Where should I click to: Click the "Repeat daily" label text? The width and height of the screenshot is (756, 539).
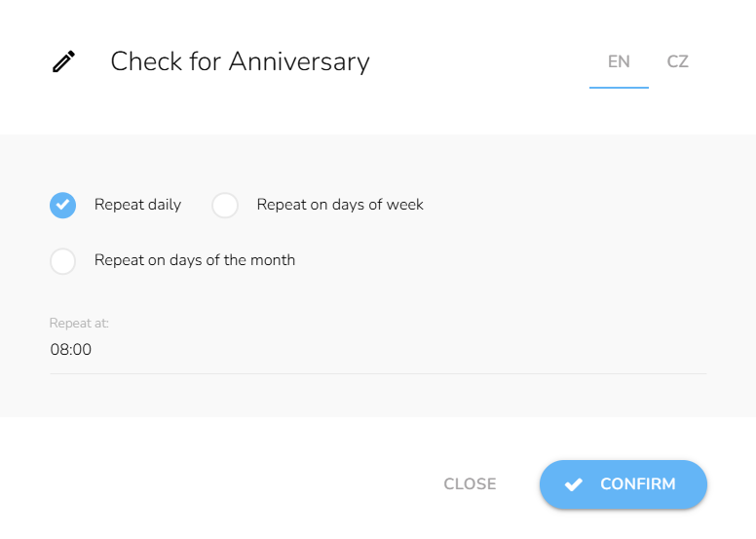[137, 205]
